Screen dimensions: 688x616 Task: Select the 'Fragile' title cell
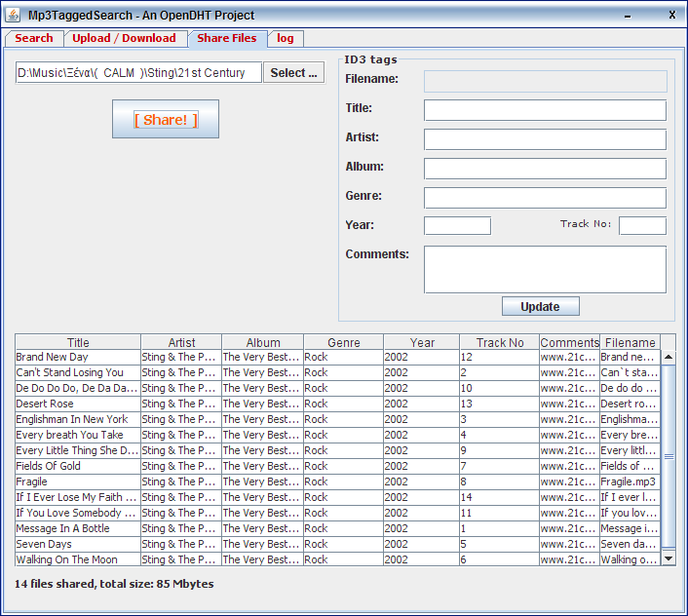point(78,481)
